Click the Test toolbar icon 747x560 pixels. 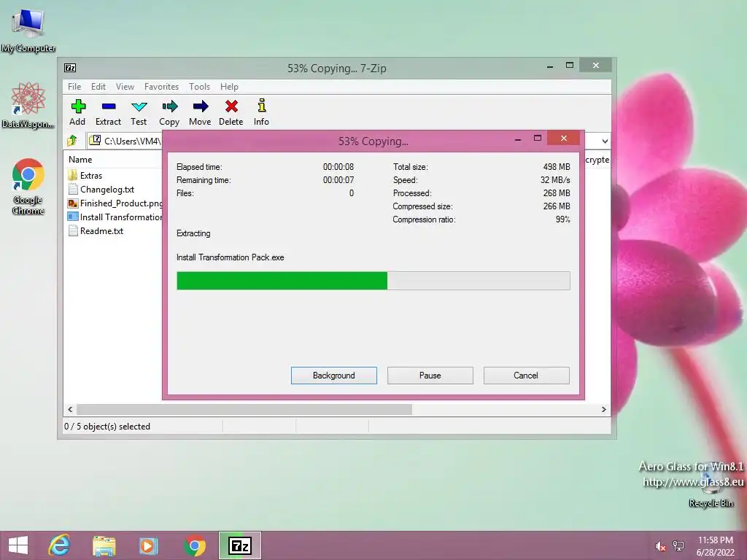point(139,112)
